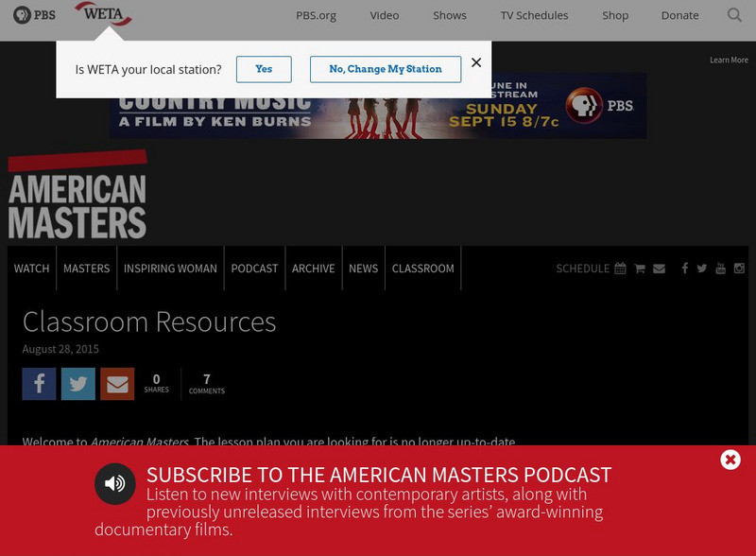The width and height of the screenshot is (756, 556).
Task: Share the article by email
Action: pos(117,384)
